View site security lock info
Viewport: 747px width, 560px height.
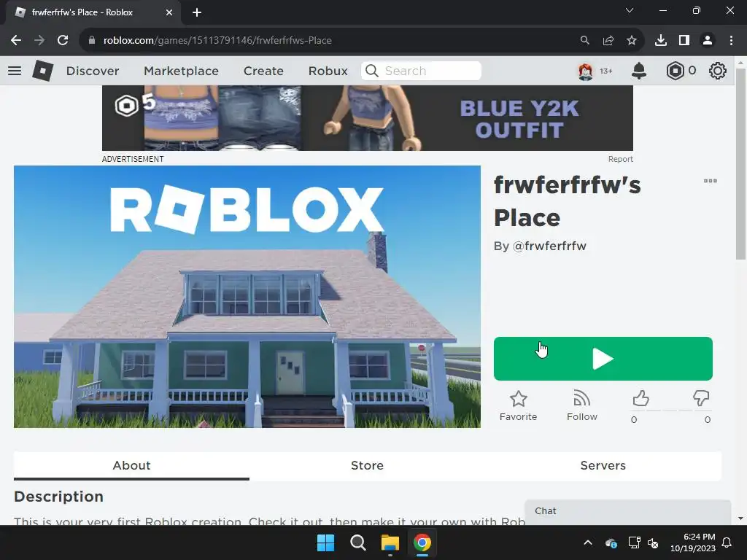(91, 41)
